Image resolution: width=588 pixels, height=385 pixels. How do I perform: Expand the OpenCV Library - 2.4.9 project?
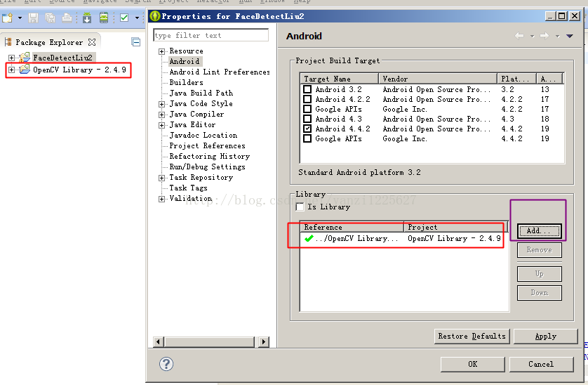12,70
